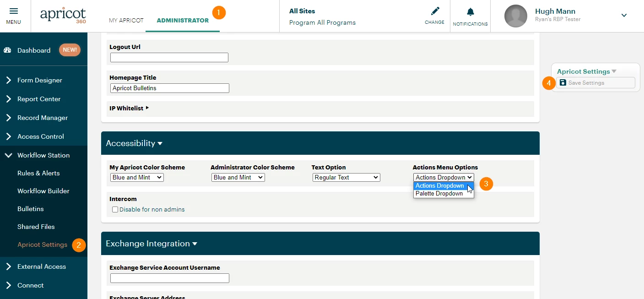Click the Actions Menu Options select box
The height and width of the screenshot is (299, 644).
point(444,177)
